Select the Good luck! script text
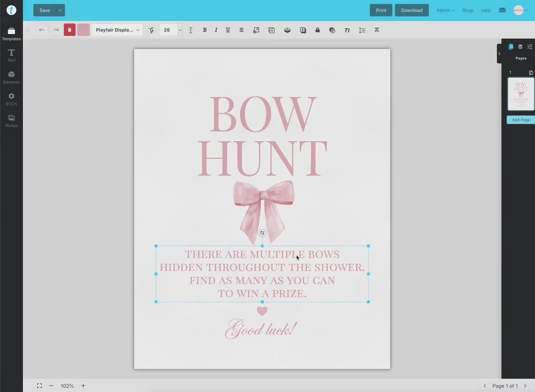Viewport: 535px width, 392px height. click(261, 329)
